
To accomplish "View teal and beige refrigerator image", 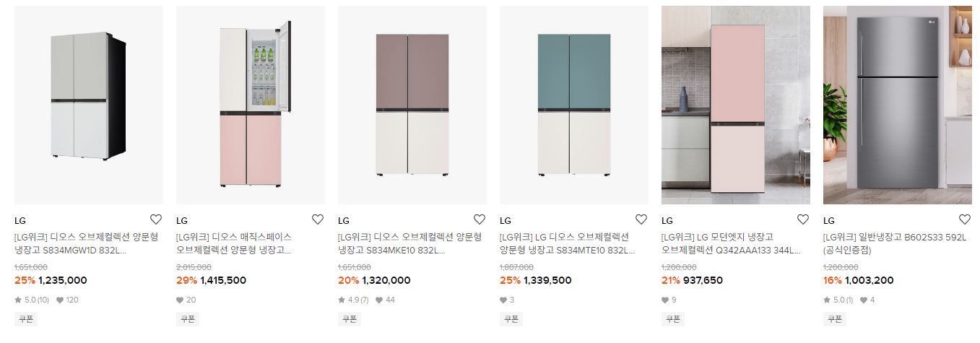I will 574,105.
